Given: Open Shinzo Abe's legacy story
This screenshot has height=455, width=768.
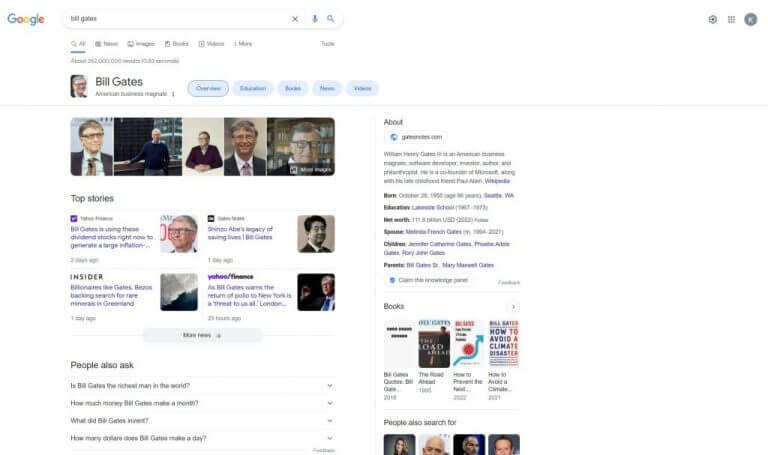Looking at the screenshot, I should click(x=240, y=233).
